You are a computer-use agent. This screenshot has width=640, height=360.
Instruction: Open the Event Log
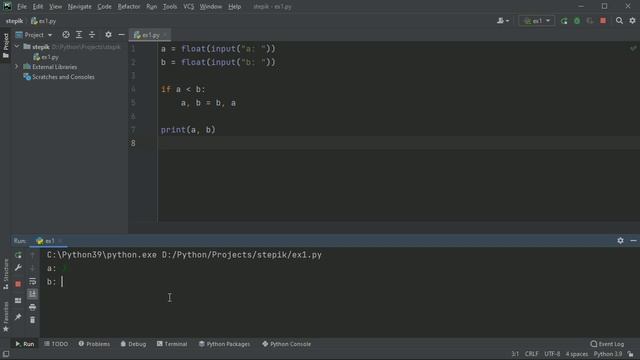click(607, 344)
